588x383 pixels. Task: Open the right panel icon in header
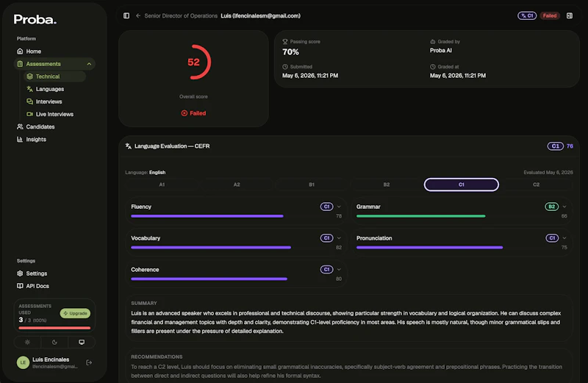coord(569,15)
